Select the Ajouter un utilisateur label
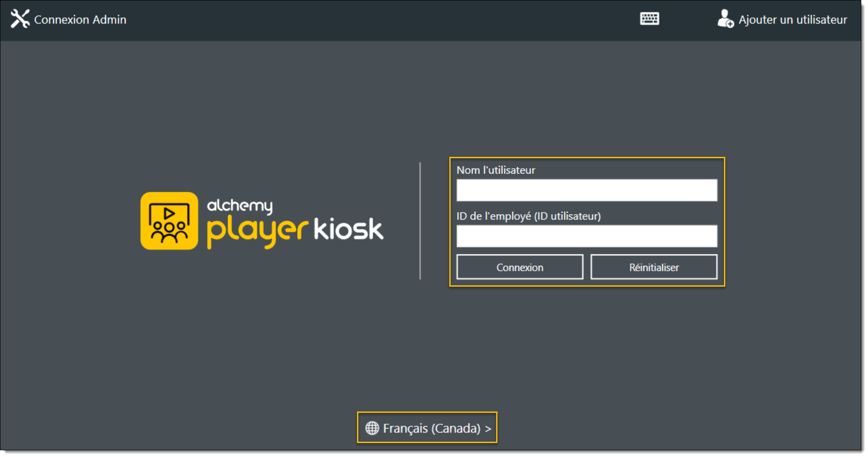 click(x=792, y=20)
